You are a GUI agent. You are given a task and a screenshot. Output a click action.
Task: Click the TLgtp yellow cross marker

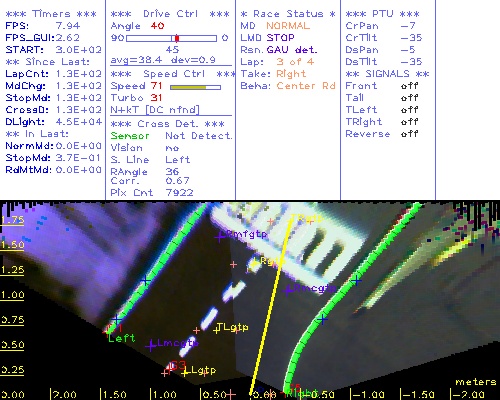[x=217, y=330]
